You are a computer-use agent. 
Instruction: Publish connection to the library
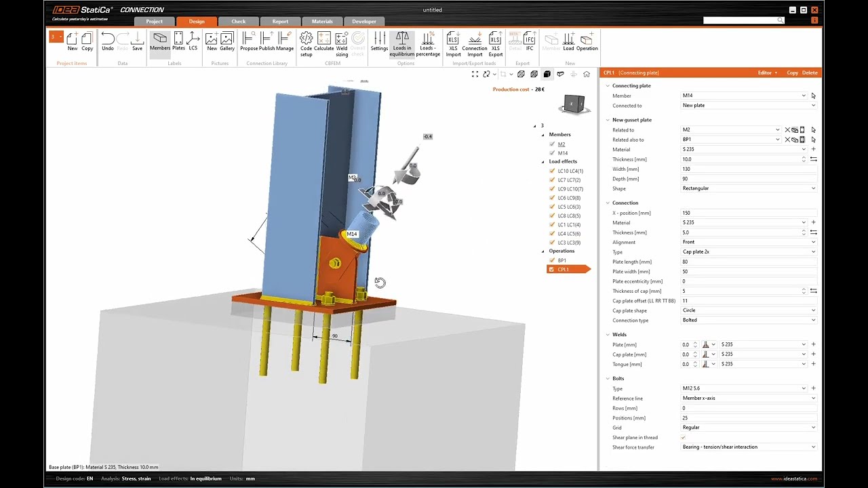tap(267, 42)
